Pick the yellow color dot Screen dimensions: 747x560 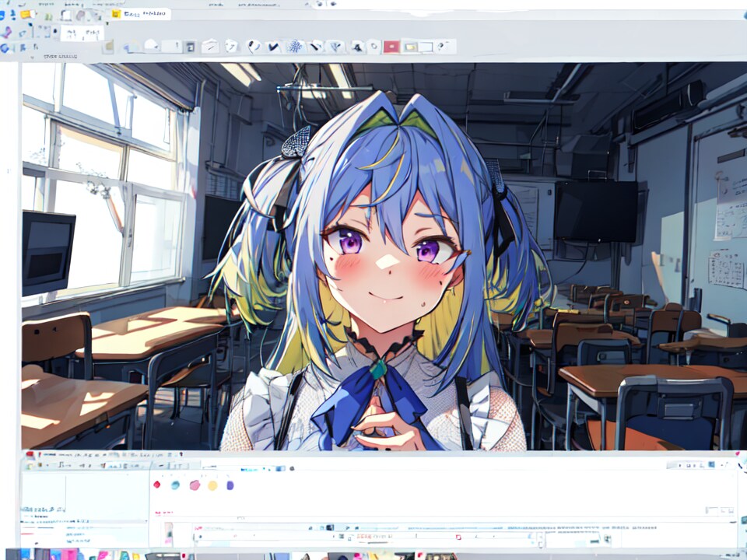coord(212,485)
